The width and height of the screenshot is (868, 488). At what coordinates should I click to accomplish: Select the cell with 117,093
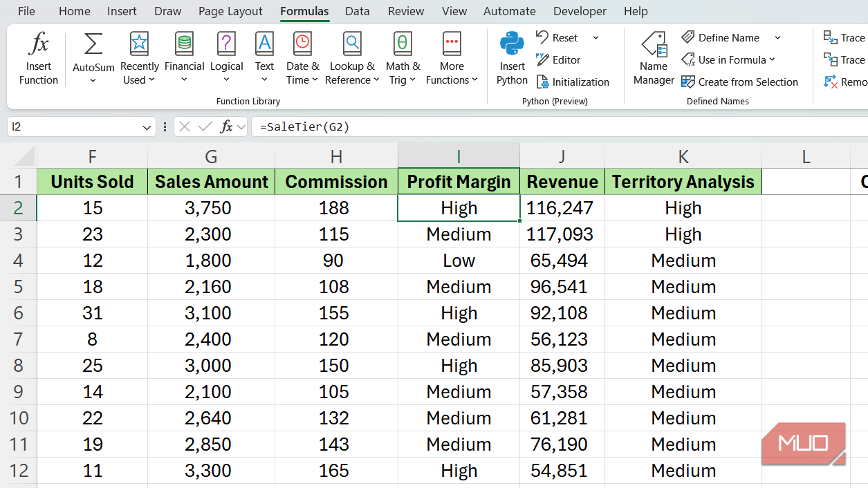click(562, 234)
